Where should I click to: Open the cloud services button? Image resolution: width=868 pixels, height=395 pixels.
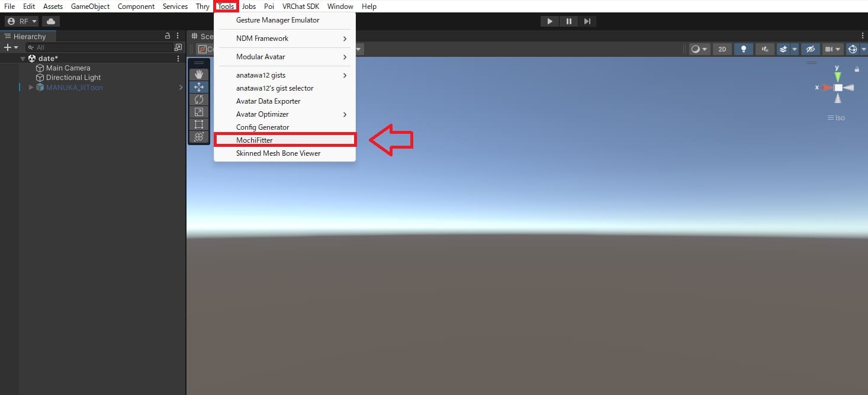coord(51,21)
